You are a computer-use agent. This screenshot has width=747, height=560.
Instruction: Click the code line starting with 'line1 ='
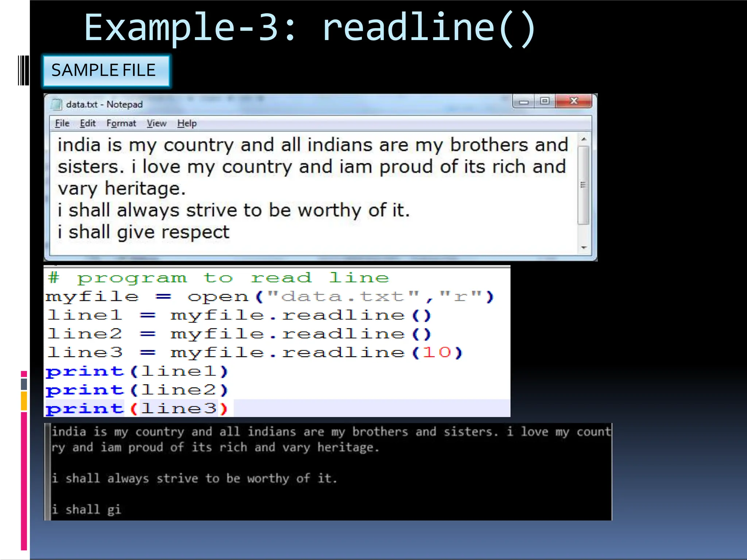pyautogui.click(x=239, y=315)
